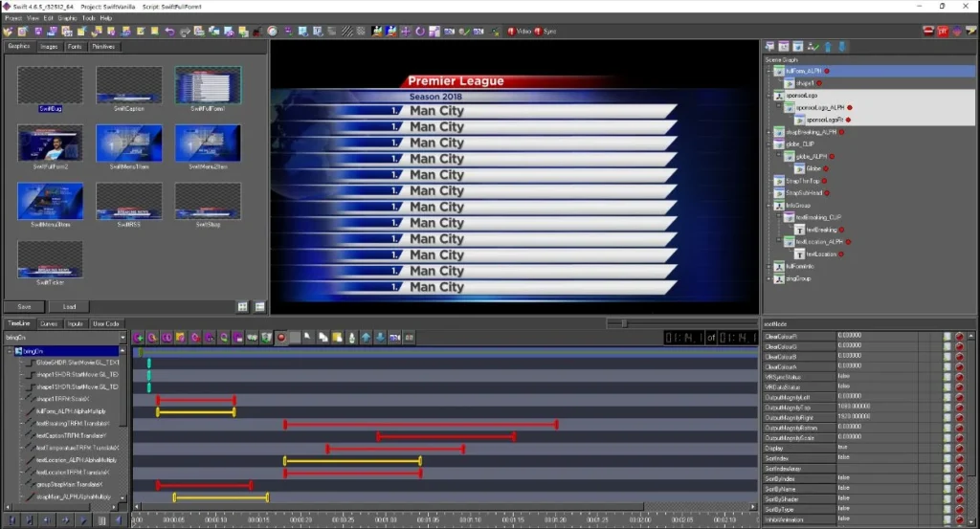Click the purple save disk icon in the toolbar
The height and width of the screenshot is (529, 980).
pos(38,32)
